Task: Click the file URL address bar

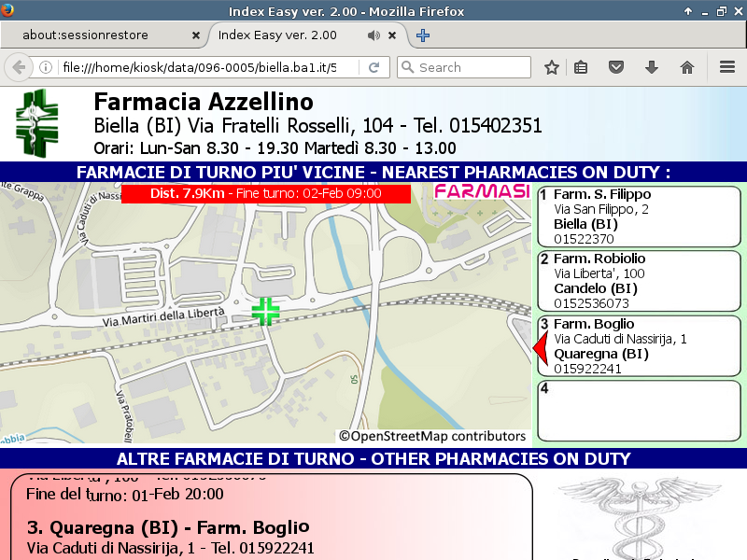Action: pos(196,67)
